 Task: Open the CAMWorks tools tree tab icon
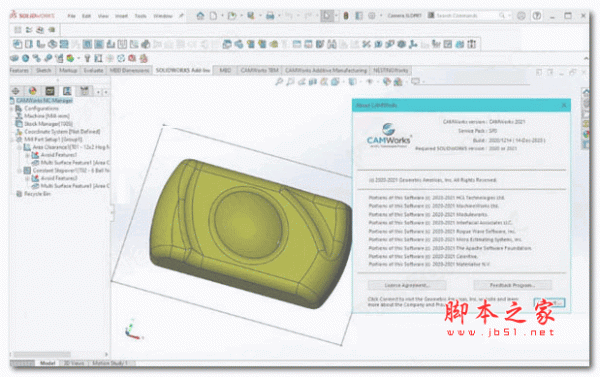tap(84, 91)
